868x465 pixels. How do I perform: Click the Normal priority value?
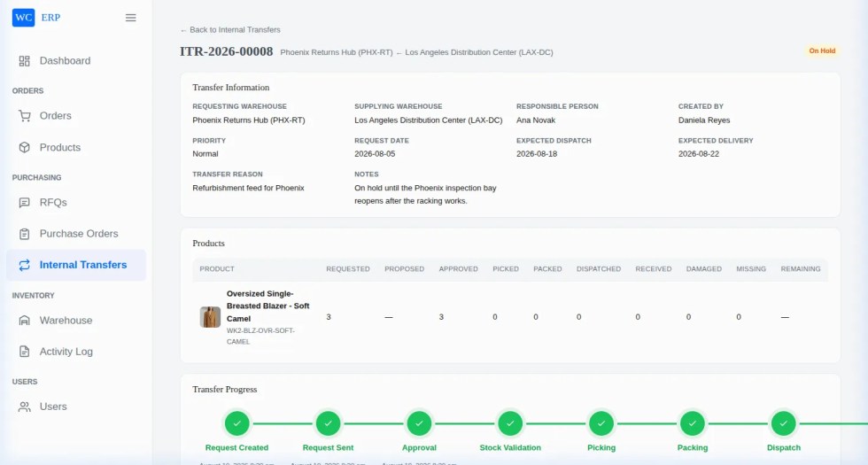205,154
